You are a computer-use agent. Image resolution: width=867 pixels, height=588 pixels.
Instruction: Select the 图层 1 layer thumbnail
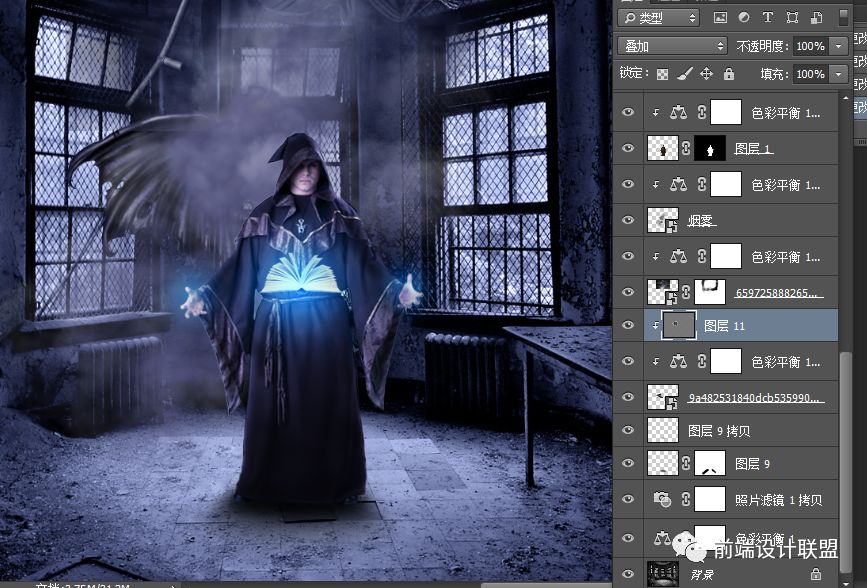coord(662,148)
